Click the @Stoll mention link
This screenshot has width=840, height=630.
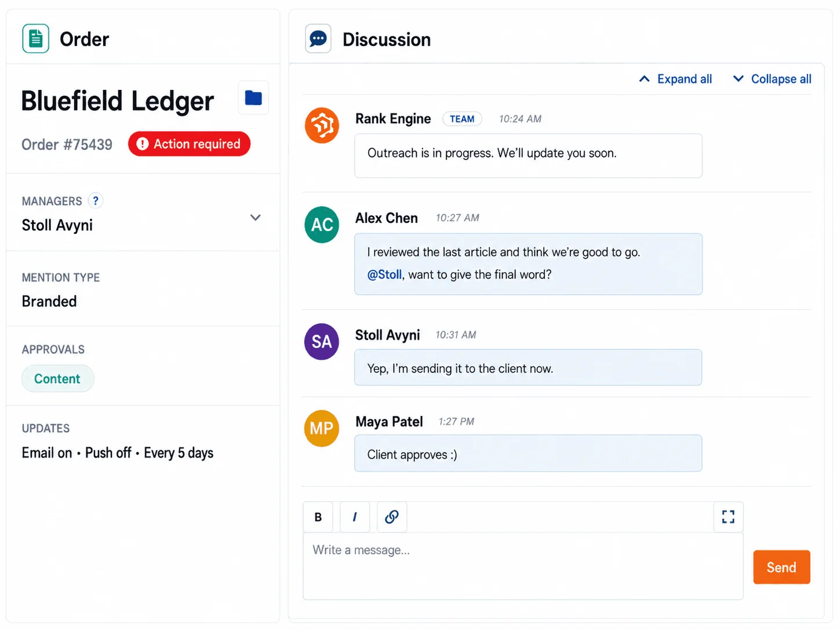click(384, 274)
